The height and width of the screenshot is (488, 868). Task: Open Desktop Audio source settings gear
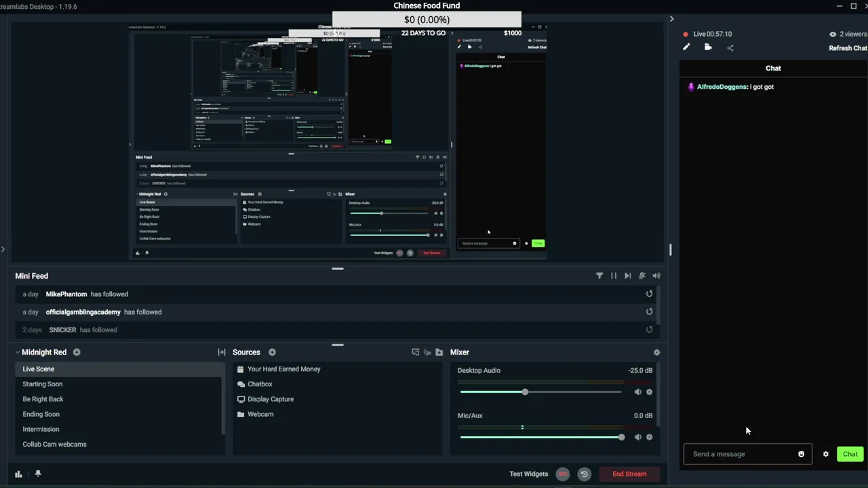click(649, 392)
